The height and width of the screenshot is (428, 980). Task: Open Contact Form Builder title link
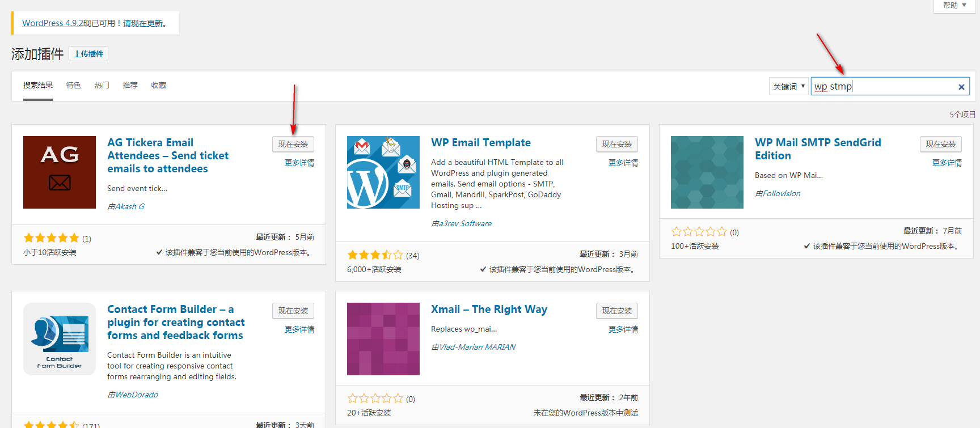[176, 322]
